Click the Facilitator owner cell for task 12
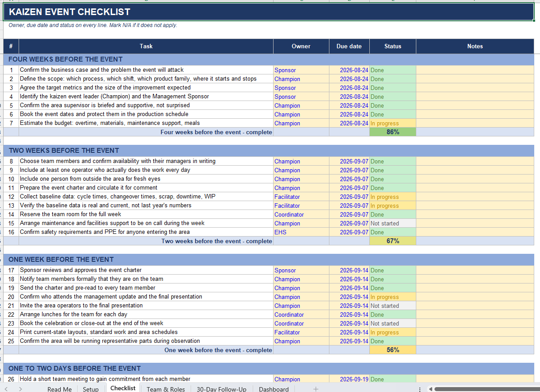The height and width of the screenshot is (392, 540). click(301, 197)
